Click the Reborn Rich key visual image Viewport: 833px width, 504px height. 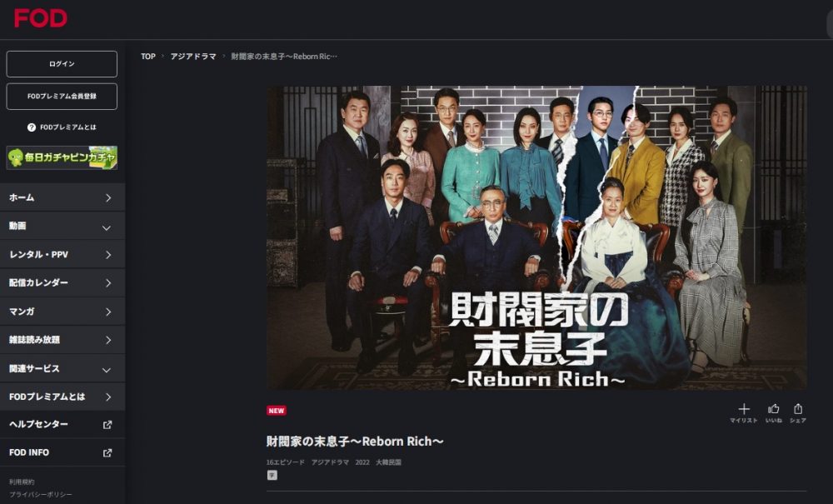(x=536, y=237)
